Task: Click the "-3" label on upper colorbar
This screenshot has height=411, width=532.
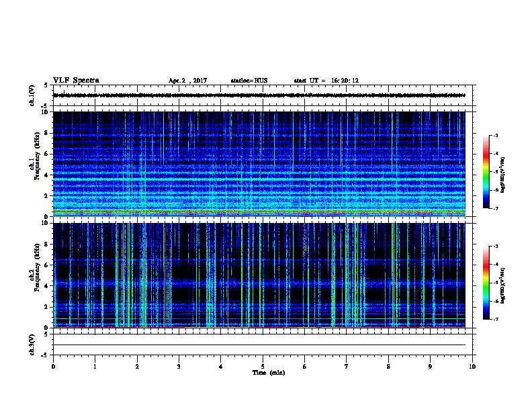Action: (495, 135)
